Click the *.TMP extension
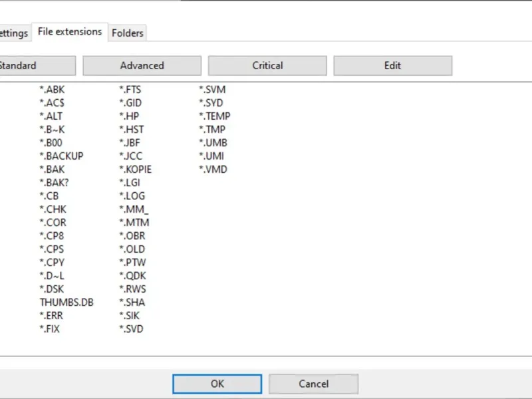Screen dimensions: 532x399 tap(212, 129)
